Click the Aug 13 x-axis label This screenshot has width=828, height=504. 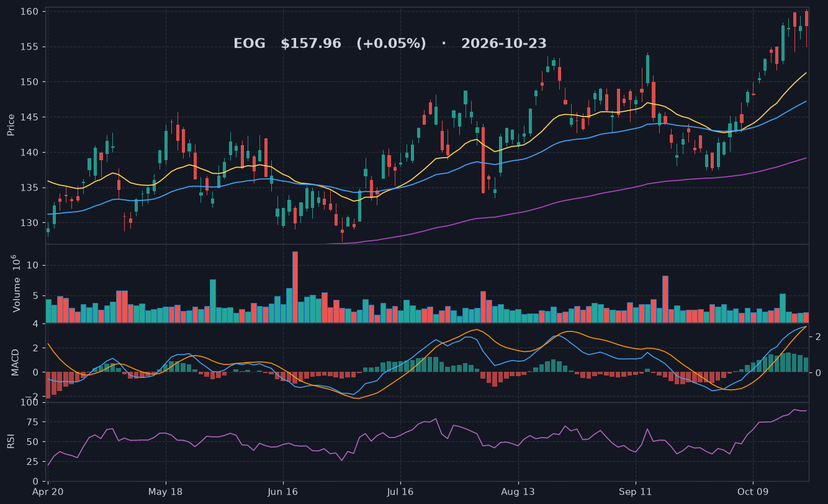click(518, 492)
